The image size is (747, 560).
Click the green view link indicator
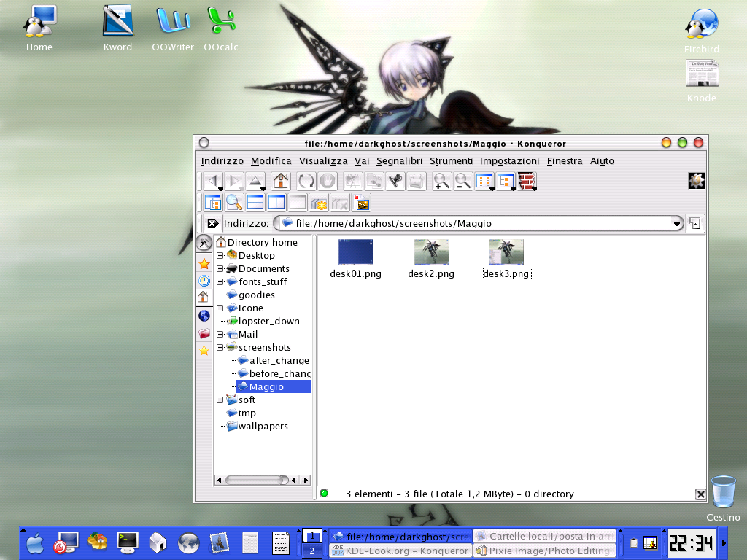(x=324, y=494)
